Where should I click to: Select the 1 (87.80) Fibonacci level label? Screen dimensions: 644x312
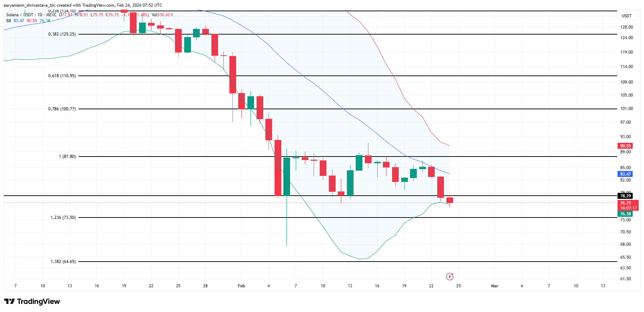click(x=67, y=157)
